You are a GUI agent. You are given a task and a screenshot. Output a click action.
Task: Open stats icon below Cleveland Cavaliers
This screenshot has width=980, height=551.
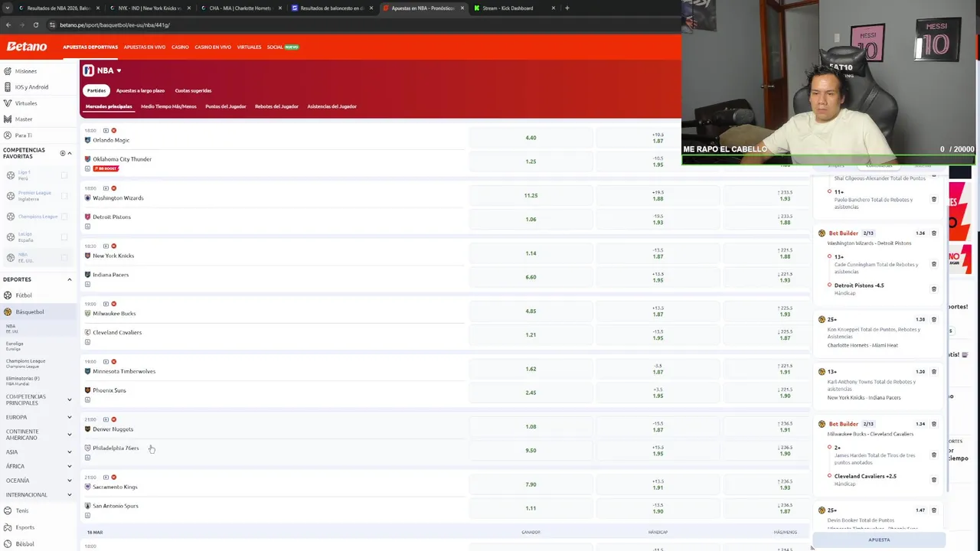coord(88,342)
